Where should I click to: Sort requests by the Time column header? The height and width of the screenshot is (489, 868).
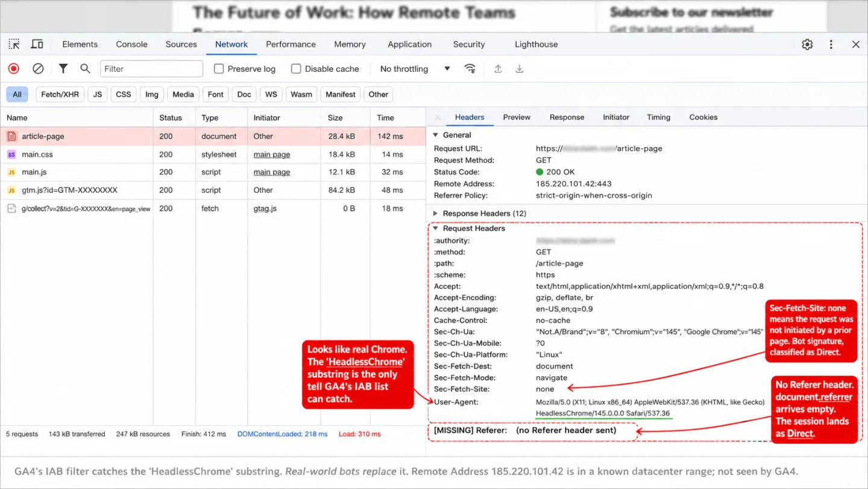point(397,118)
